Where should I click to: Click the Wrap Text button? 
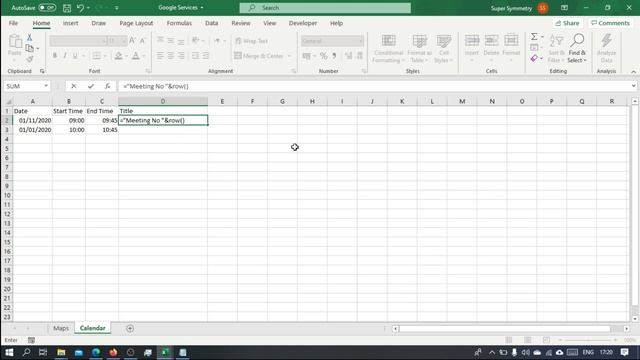(x=251, y=41)
